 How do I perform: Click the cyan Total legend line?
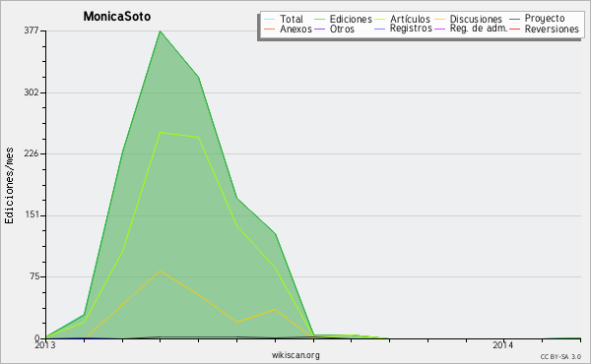[269, 20]
